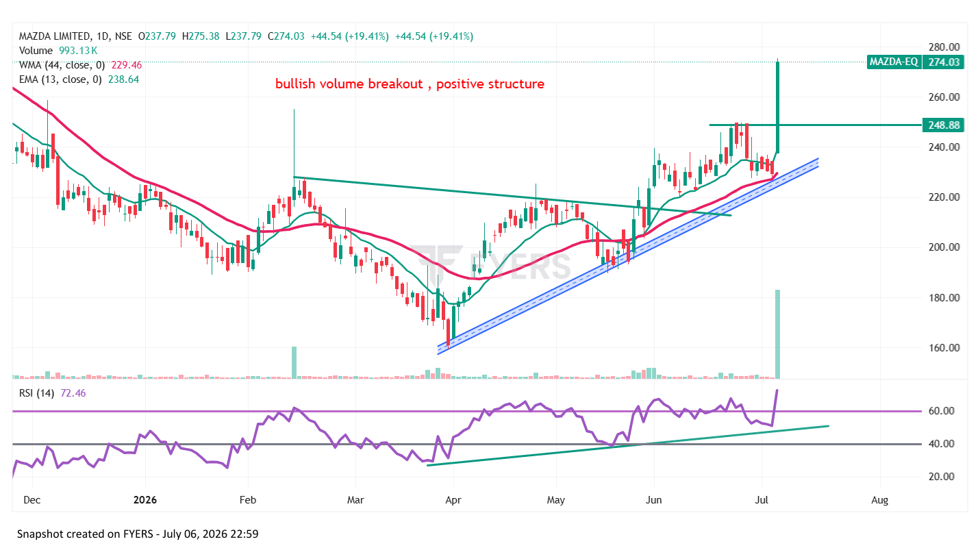Select the high value H275.38
The width and height of the screenshot is (980, 548).
pos(201,36)
